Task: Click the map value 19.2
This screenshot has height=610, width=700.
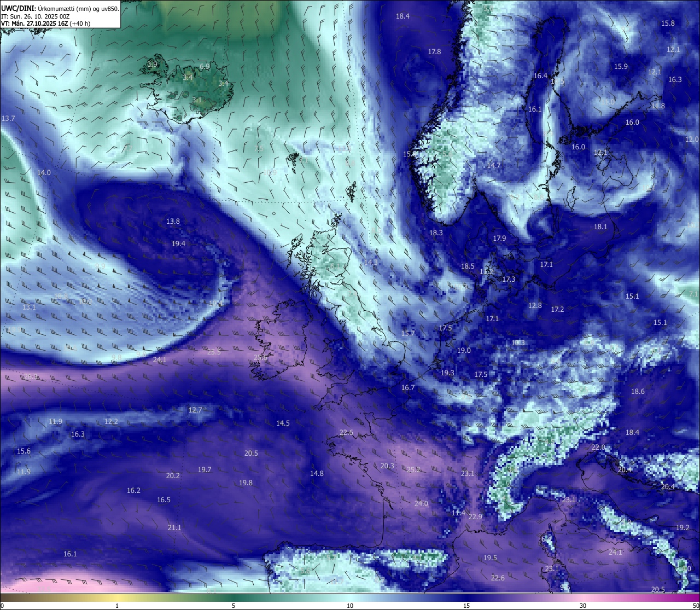Action: coord(682,527)
